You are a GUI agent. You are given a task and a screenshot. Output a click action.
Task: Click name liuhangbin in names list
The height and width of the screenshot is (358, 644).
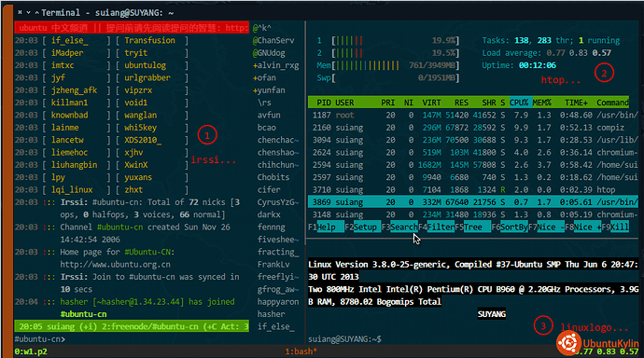[74, 165]
